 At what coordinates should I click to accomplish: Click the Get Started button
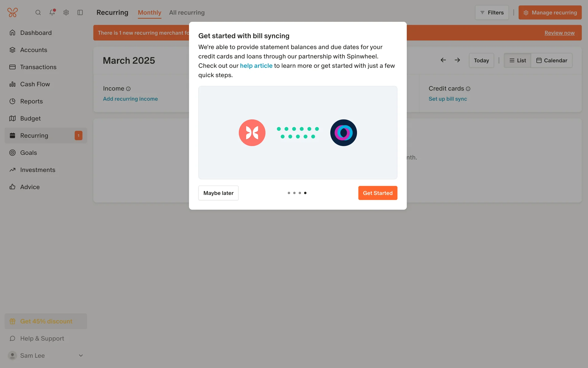[x=378, y=193]
